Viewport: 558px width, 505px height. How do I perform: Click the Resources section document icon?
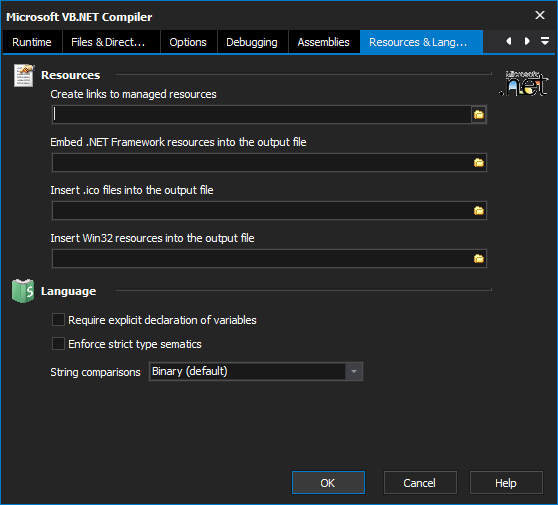(x=23, y=75)
